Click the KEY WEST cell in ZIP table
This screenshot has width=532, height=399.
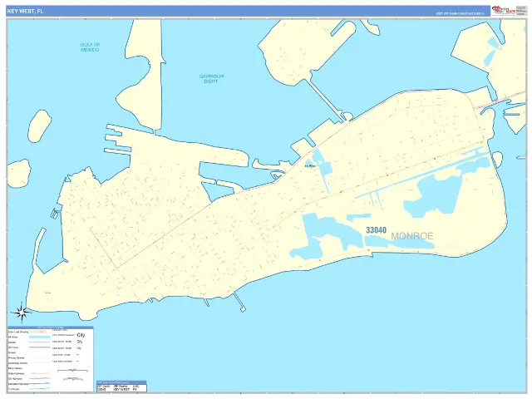click(121, 389)
